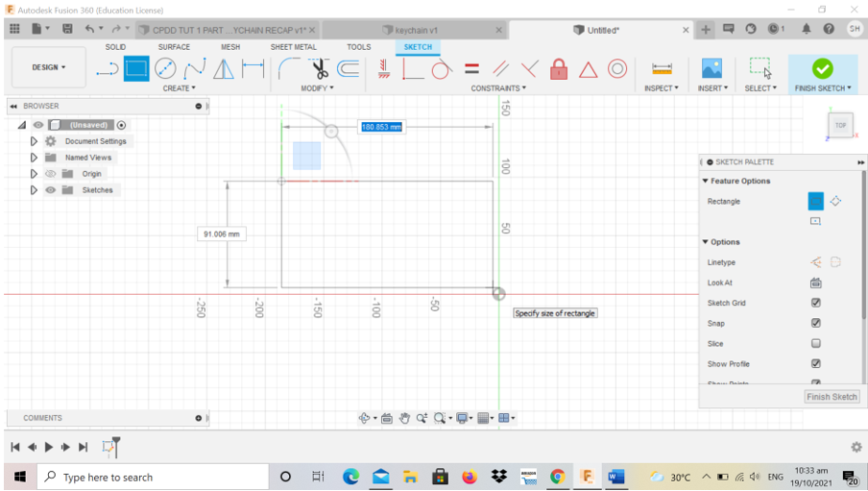The image size is (868, 491).
Task: Toggle the Sketch Grid checkbox
Action: pos(815,303)
